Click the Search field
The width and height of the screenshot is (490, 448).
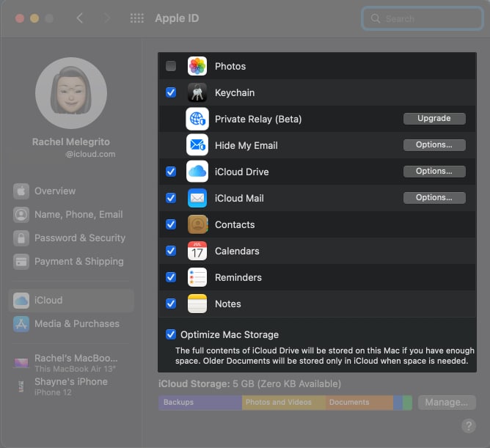pos(423,19)
